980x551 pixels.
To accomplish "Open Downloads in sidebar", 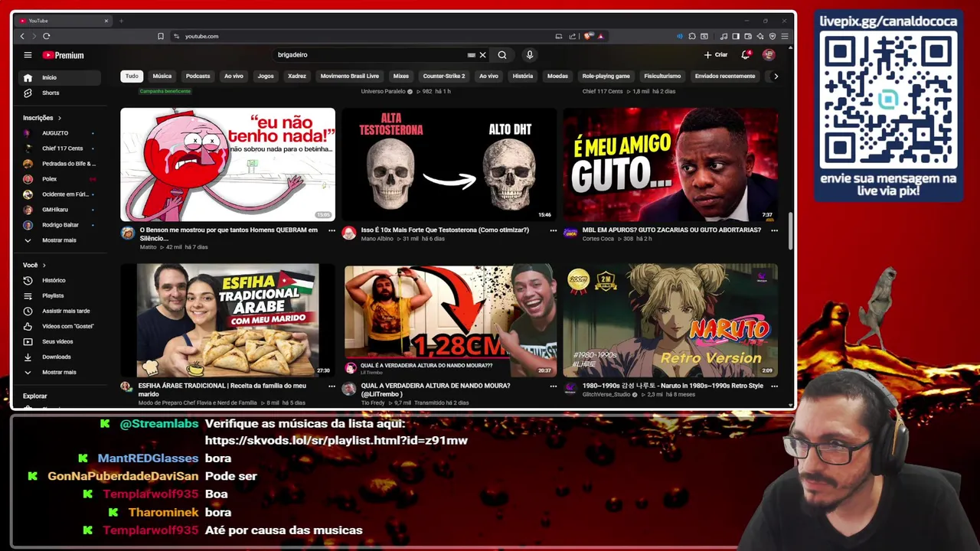I will pyautogui.click(x=60, y=357).
